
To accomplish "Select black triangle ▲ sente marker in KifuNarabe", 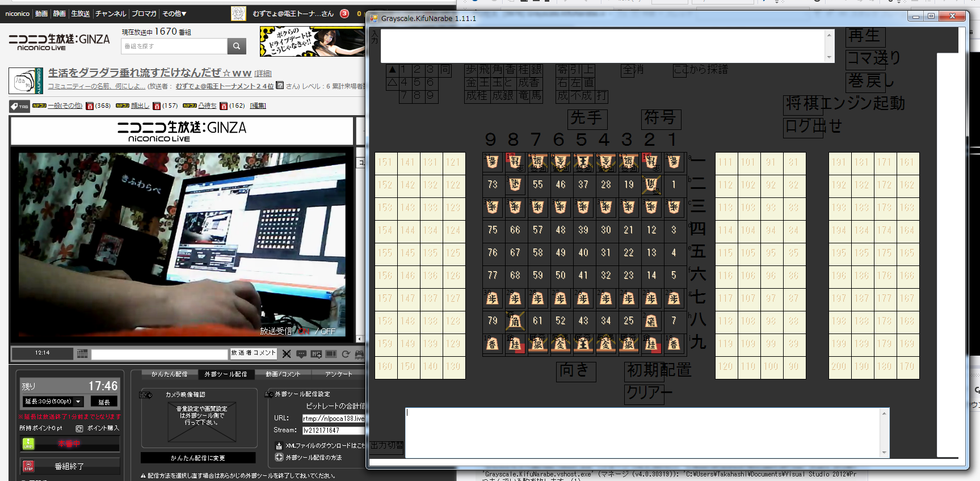I will coord(392,70).
